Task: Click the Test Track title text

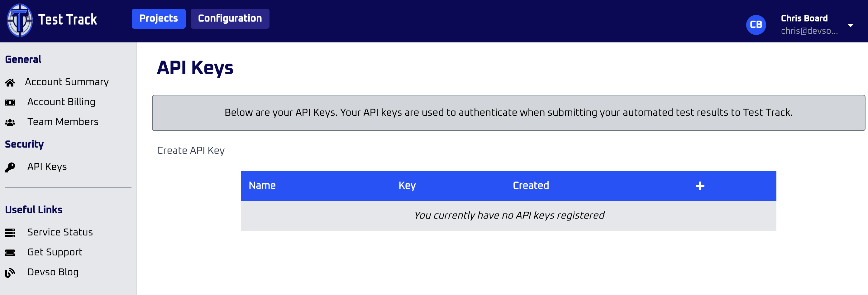Action: 67,19
